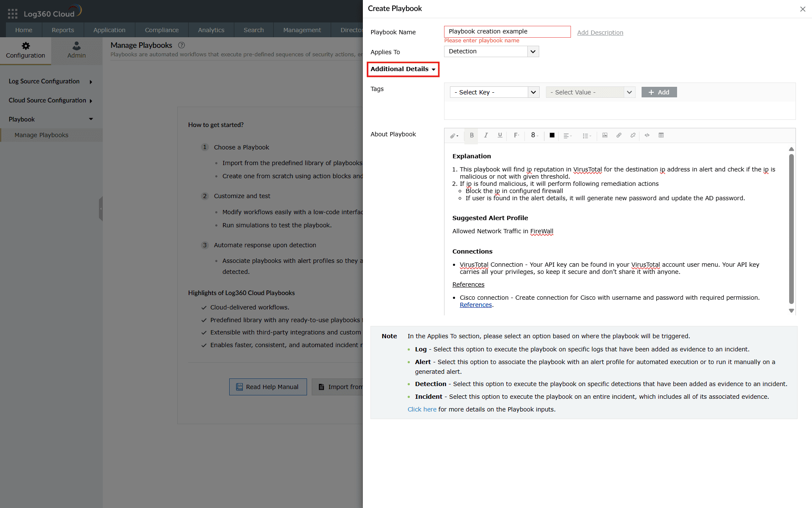Click the 'How to get started?' heading

(x=216, y=125)
